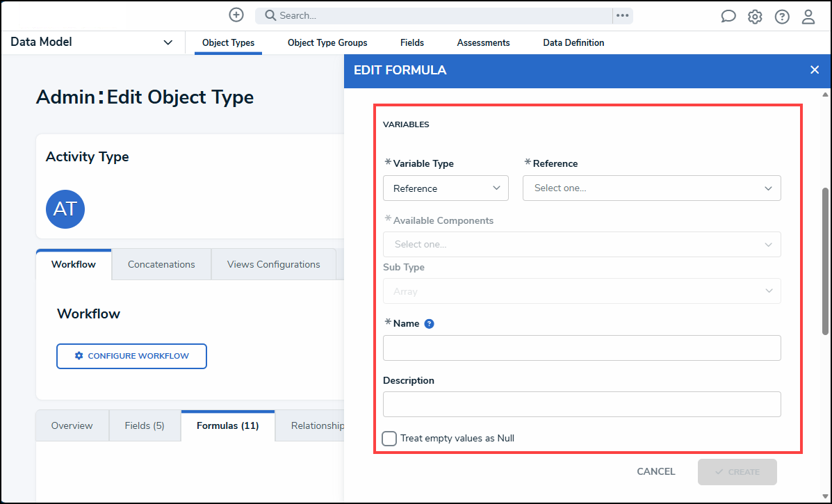The image size is (832, 504).
Task: Open the Variable Type dropdown
Action: click(446, 188)
